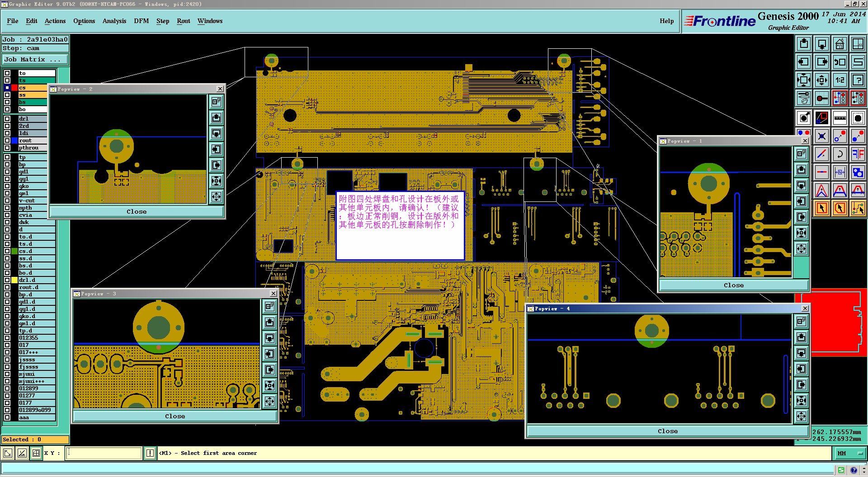Click the overlapping shapes contour icon
Screen dimensions: 868x477
click(858, 172)
